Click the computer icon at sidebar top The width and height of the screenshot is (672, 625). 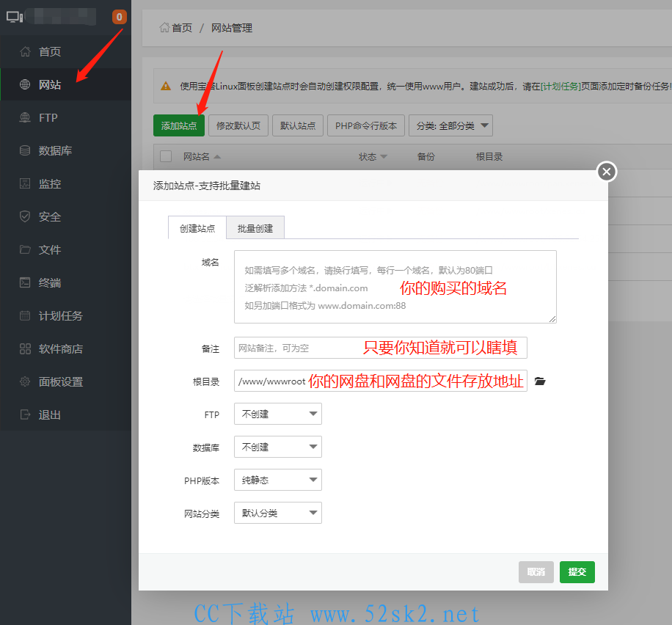coord(15,17)
